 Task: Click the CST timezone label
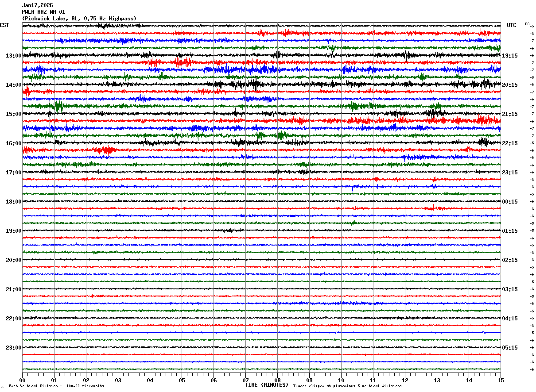point(4,25)
